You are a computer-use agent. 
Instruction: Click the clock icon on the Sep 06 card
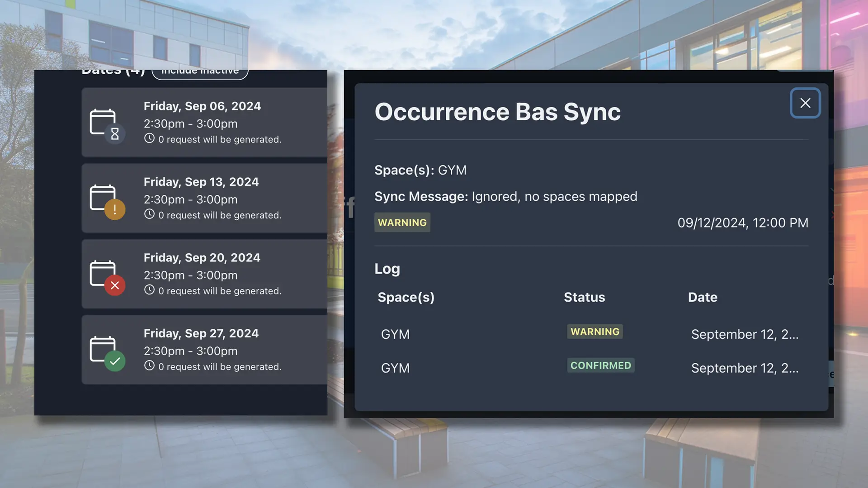pos(149,139)
